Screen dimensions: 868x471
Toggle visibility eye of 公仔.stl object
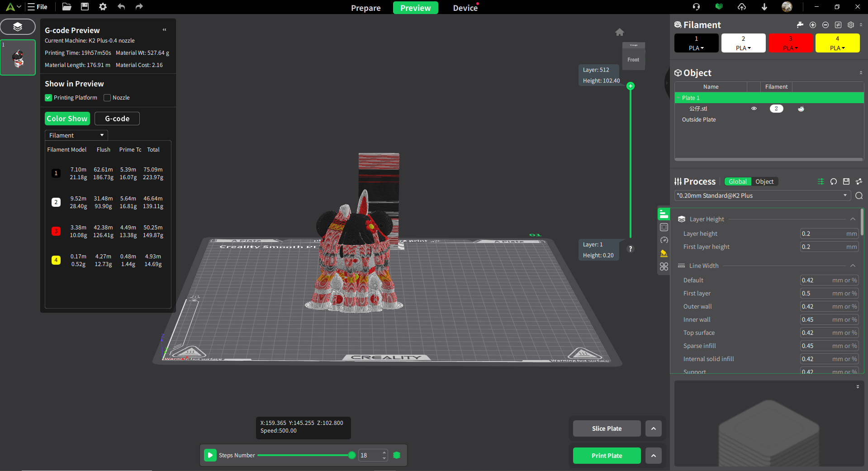[x=754, y=109]
